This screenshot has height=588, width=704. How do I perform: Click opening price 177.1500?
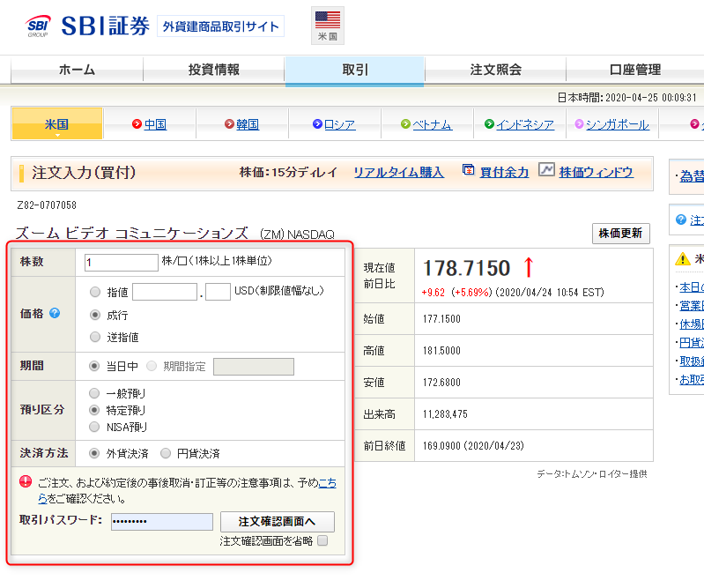(x=441, y=319)
